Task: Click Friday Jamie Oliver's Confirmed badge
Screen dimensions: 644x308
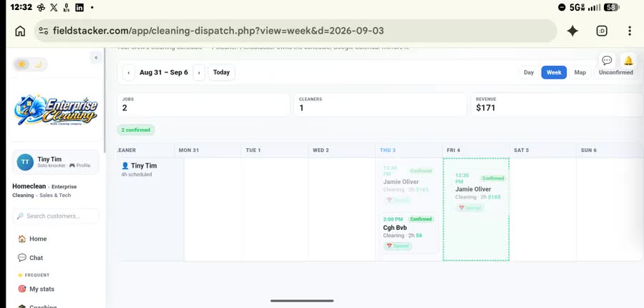Action: [x=493, y=178]
